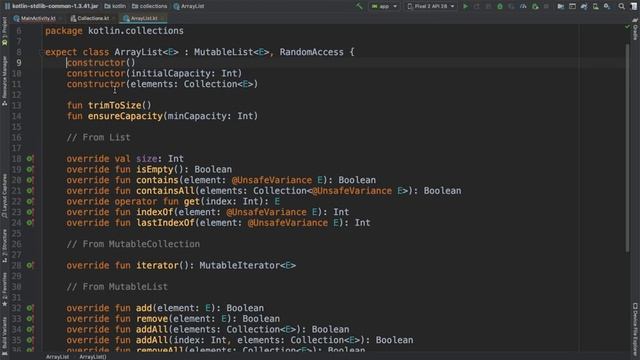
Task: Click the vertical editor scrollbar thumb
Action: (x=627, y=148)
